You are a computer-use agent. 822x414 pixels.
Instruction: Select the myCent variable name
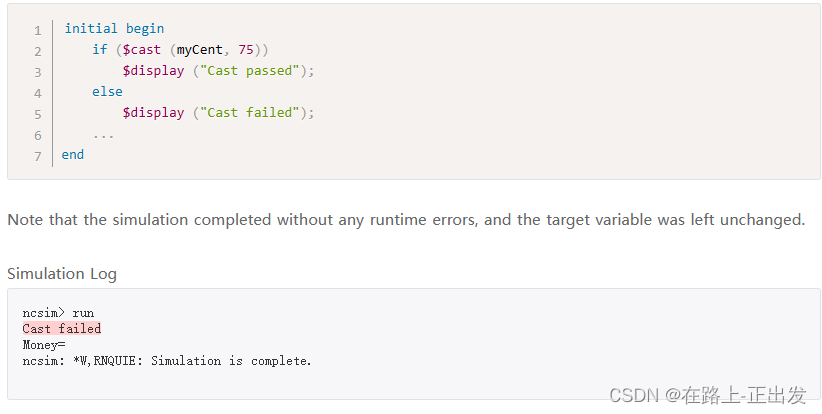click(x=200, y=50)
